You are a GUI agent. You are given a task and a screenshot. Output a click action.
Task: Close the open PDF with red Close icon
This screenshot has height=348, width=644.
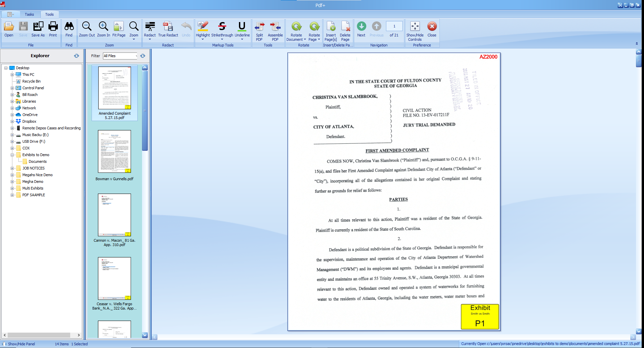point(432,29)
